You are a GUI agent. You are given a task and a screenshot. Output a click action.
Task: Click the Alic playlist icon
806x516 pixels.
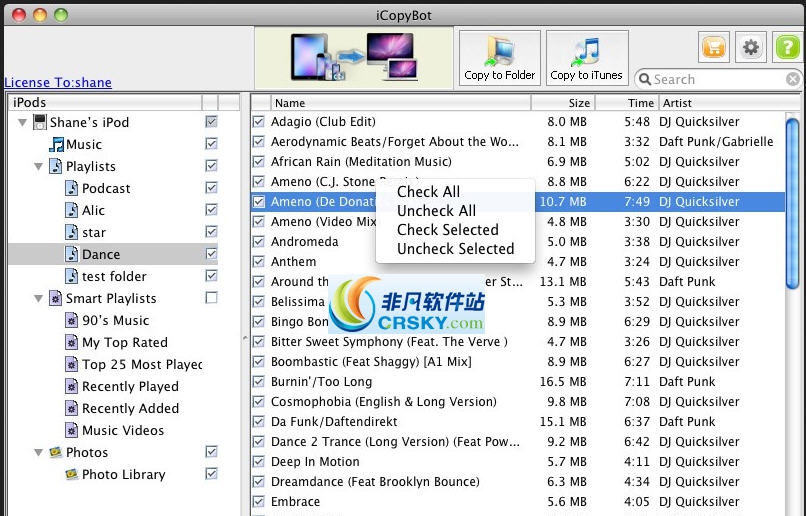point(72,210)
